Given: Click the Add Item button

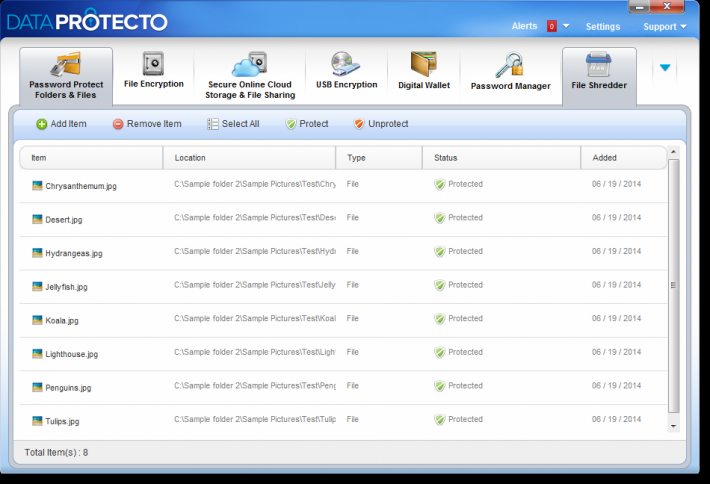Looking at the screenshot, I should pyautogui.click(x=61, y=124).
